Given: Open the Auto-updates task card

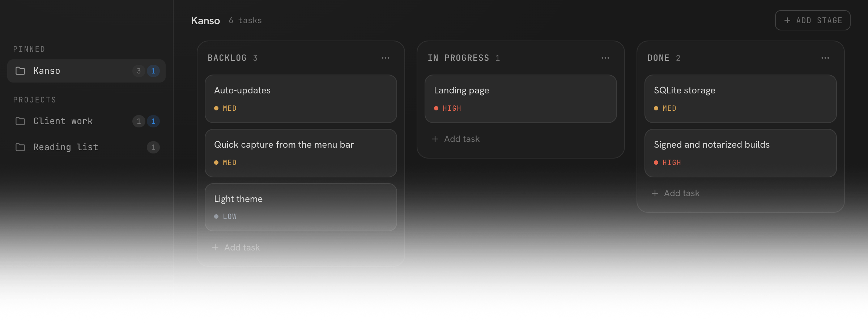Looking at the screenshot, I should click(301, 99).
